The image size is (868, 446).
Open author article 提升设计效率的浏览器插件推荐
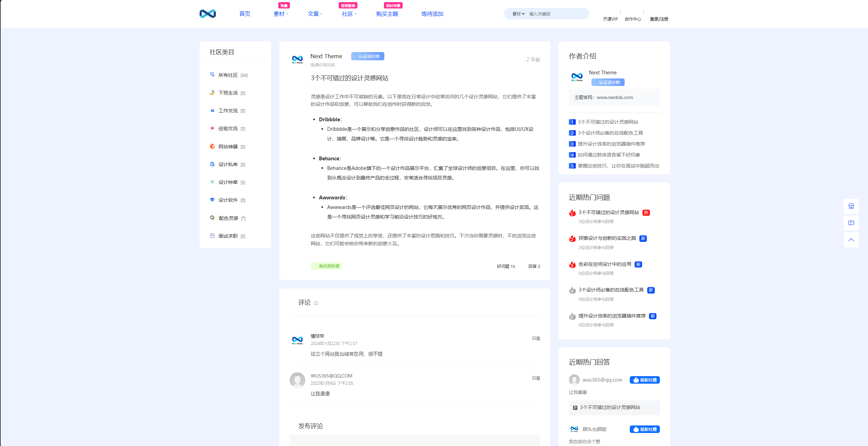[611, 144]
